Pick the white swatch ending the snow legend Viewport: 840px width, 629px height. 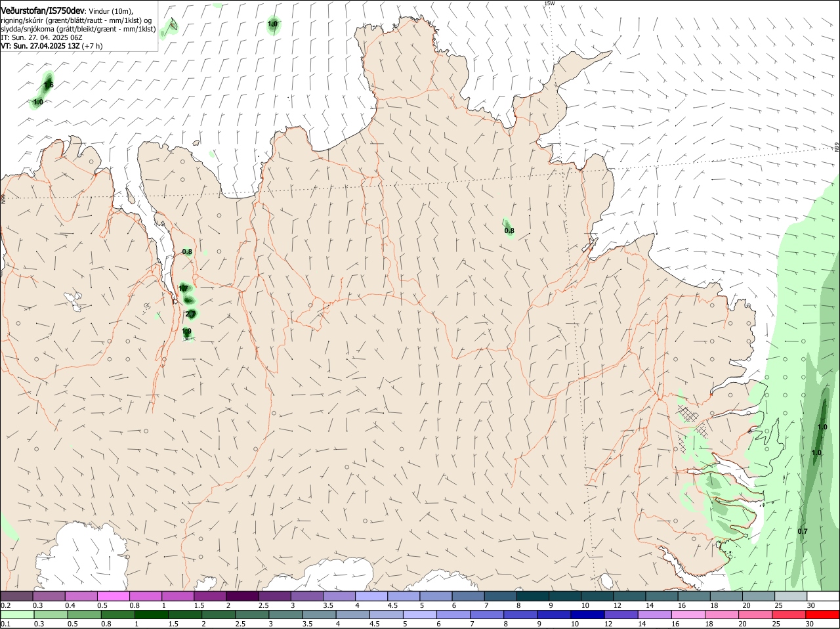823,596
